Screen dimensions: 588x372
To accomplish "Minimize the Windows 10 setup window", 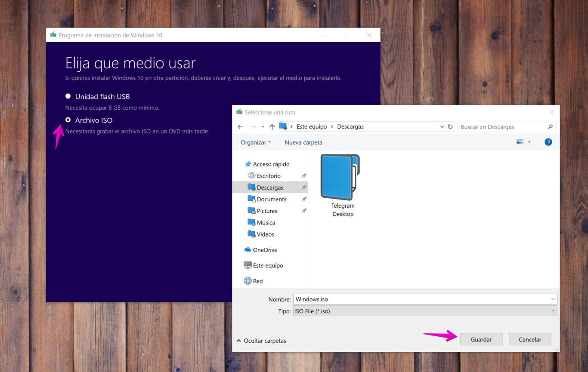I will point(324,35).
